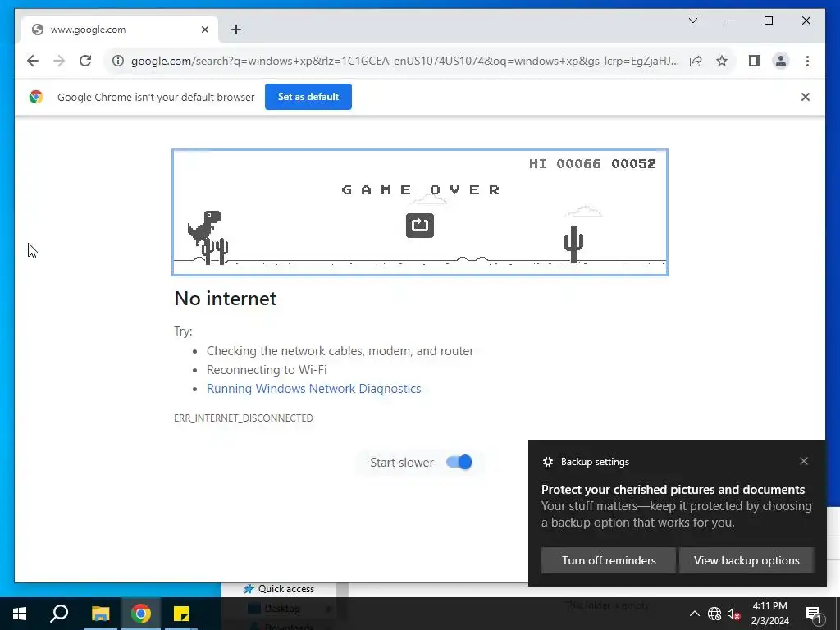Viewport: 840px width, 630px height.
Task: Close the www.google.com tab
Action: pyautogui.click(x=204, y=30)
